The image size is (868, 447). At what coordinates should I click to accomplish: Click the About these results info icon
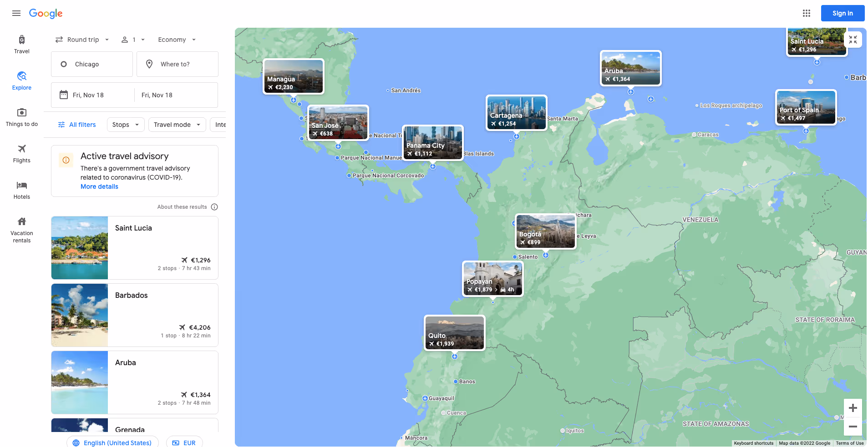pos(214,207)
